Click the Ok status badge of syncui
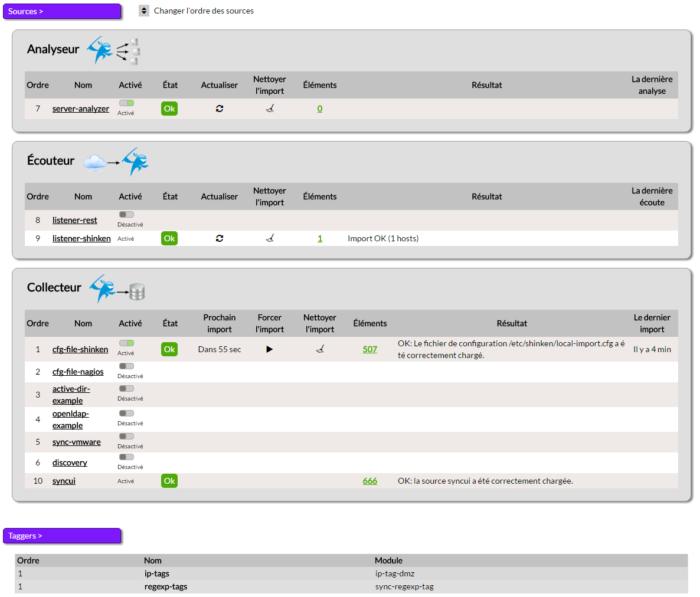Image resolution: width=700 pixels, height=597 pixels. (x=169, y=481)
